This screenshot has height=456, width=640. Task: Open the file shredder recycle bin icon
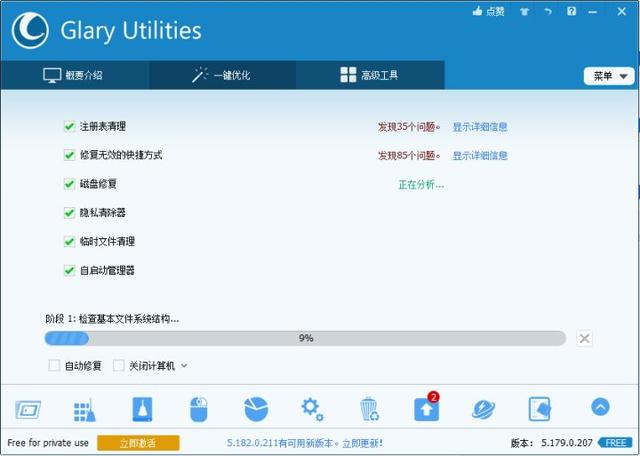coord(369,409)
